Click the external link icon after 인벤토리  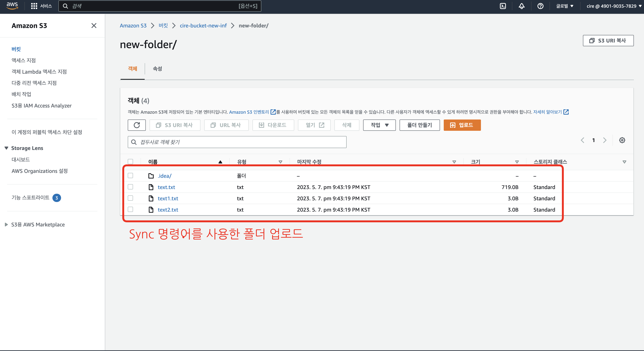273,112
